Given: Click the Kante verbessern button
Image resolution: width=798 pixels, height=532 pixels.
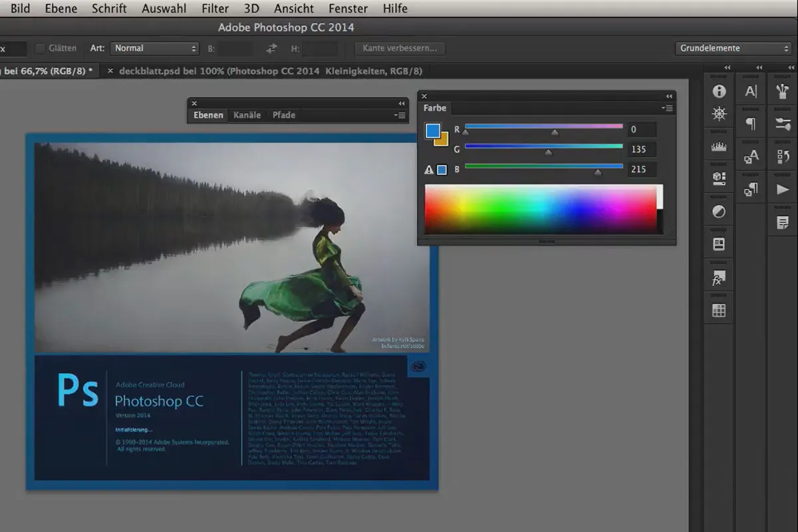Looking at the screenshot, I should point(400,49).
